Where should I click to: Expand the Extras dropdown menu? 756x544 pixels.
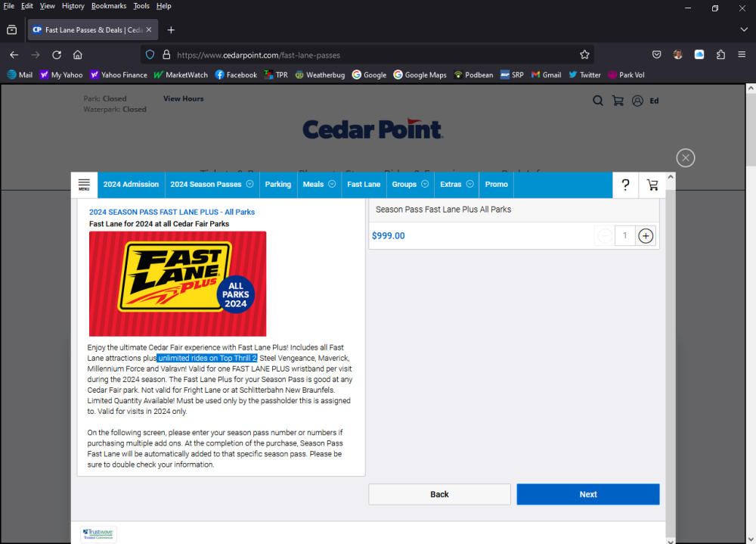457,184
